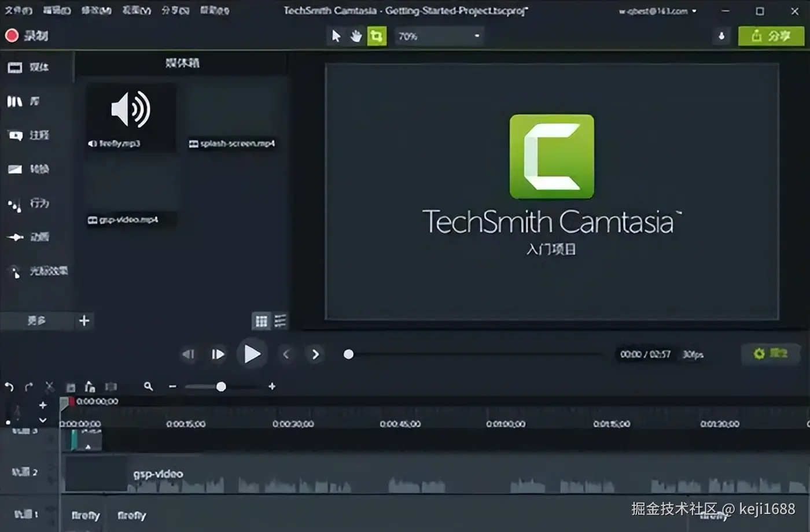Click the preview scrubber handle

348,354
